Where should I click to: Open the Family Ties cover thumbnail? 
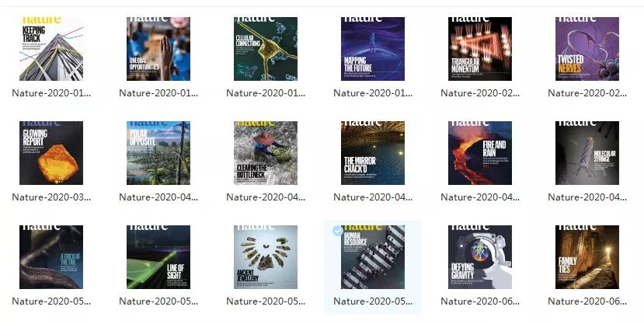(587, 257)
